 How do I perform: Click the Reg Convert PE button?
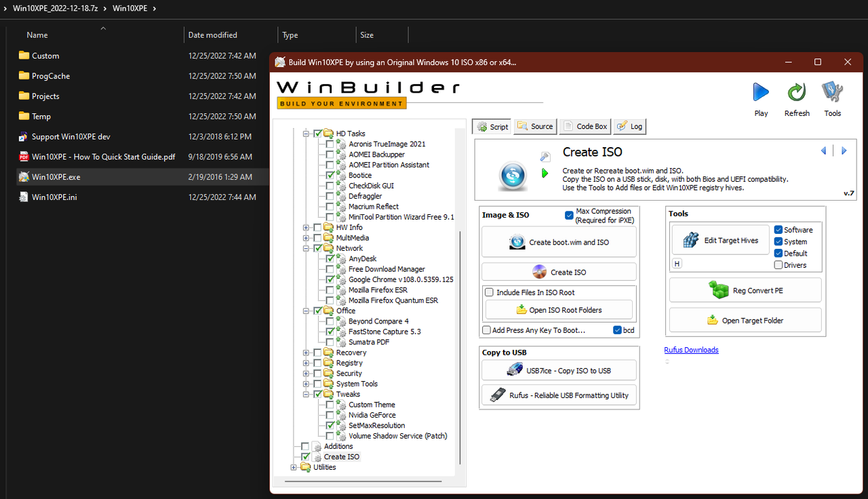(x=745, y=290)
